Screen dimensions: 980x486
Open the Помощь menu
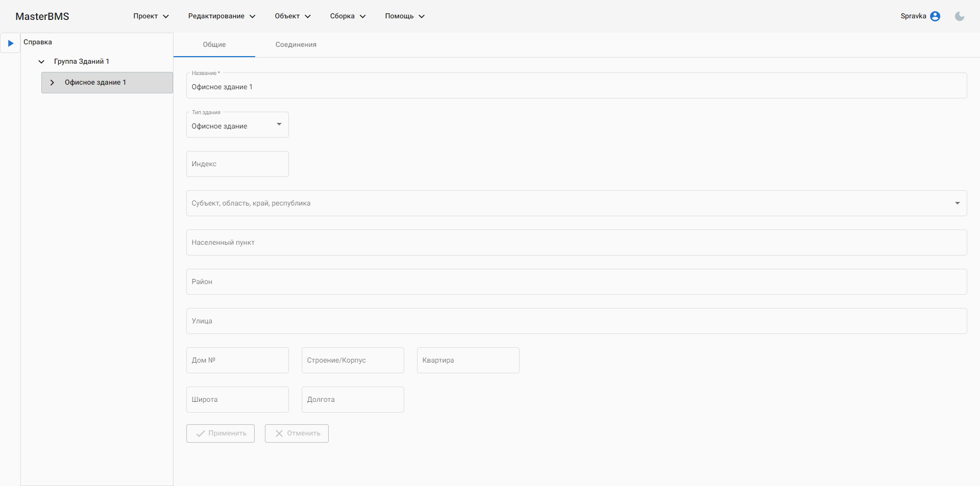[404, 16]
